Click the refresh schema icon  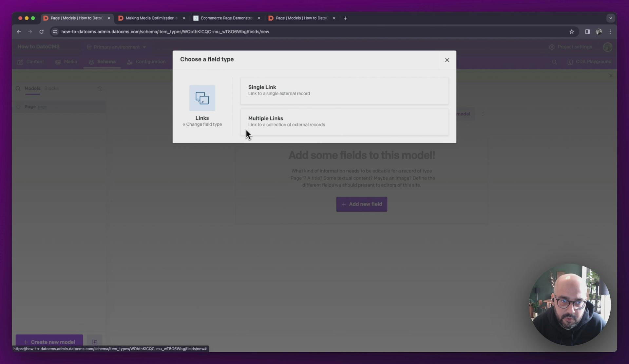99,88
